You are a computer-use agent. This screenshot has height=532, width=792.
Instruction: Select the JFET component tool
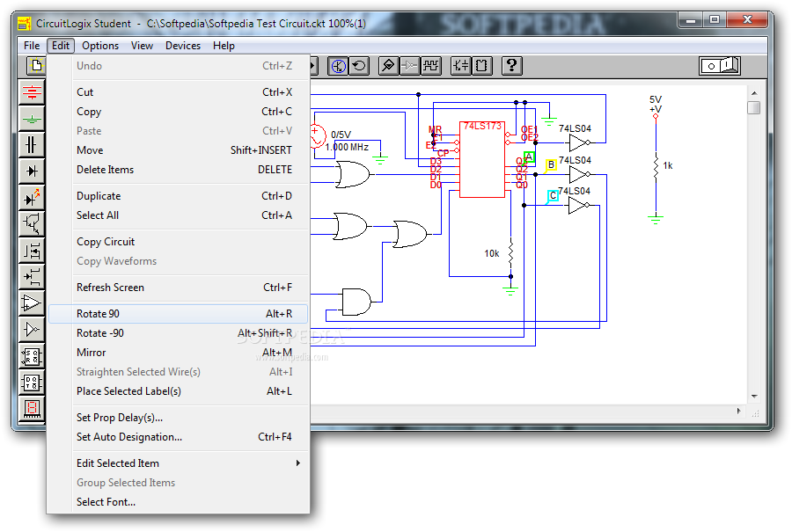coord(32,276)
